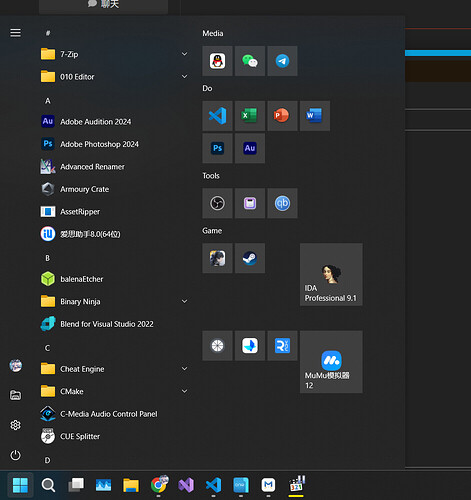Expand the CMake folder chevron

(x=184, y=391)
